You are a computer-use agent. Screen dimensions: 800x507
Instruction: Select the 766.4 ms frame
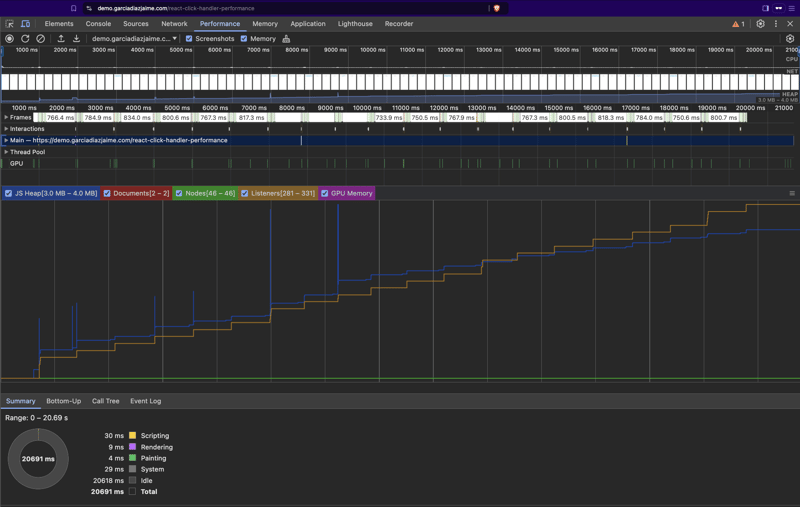click(x=60, y=118)
